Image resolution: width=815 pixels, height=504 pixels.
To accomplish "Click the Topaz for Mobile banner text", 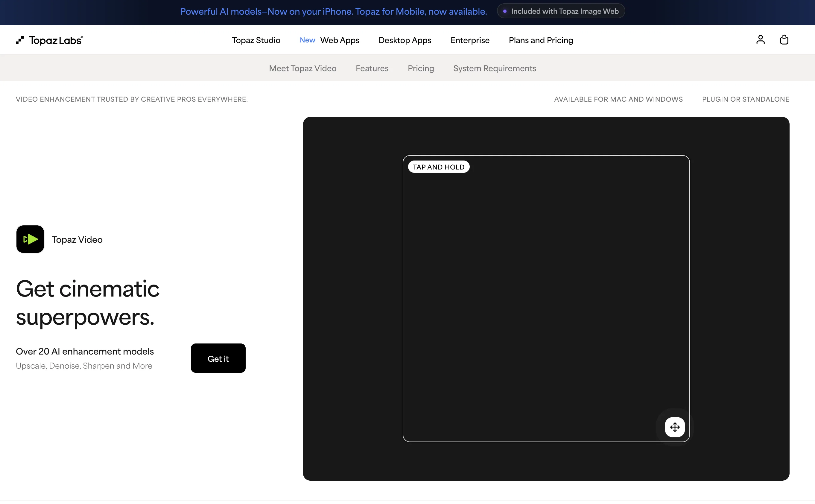I will click(333, 12).
